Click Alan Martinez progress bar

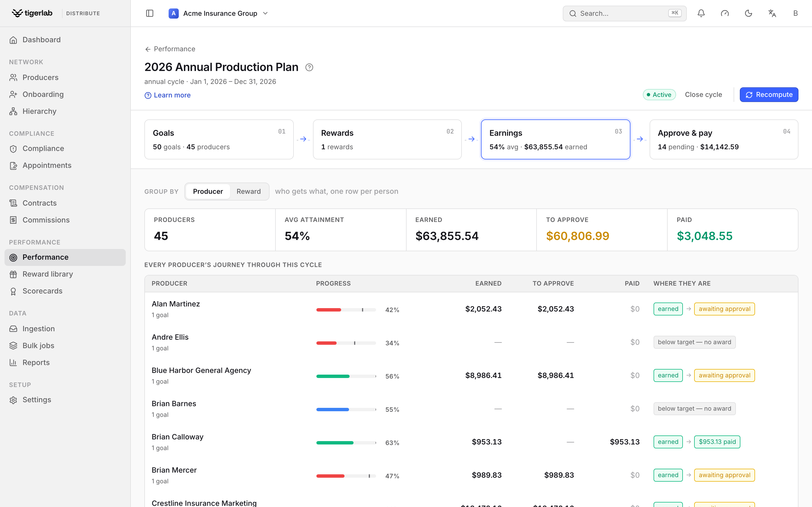pos(346,310)
